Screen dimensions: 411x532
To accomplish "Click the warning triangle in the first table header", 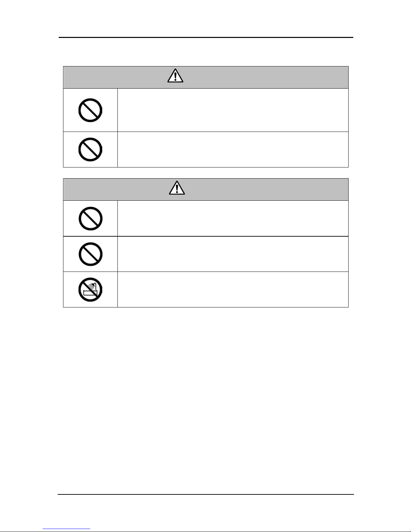I will point(175,77).
